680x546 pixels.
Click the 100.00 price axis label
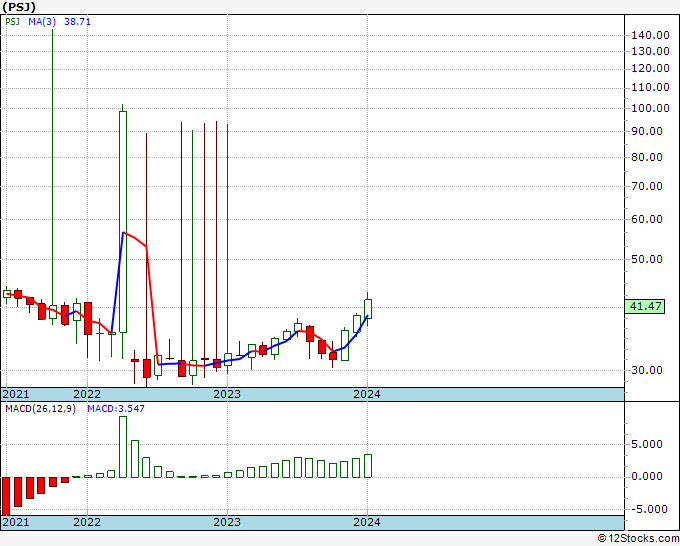tap(650, 108)
